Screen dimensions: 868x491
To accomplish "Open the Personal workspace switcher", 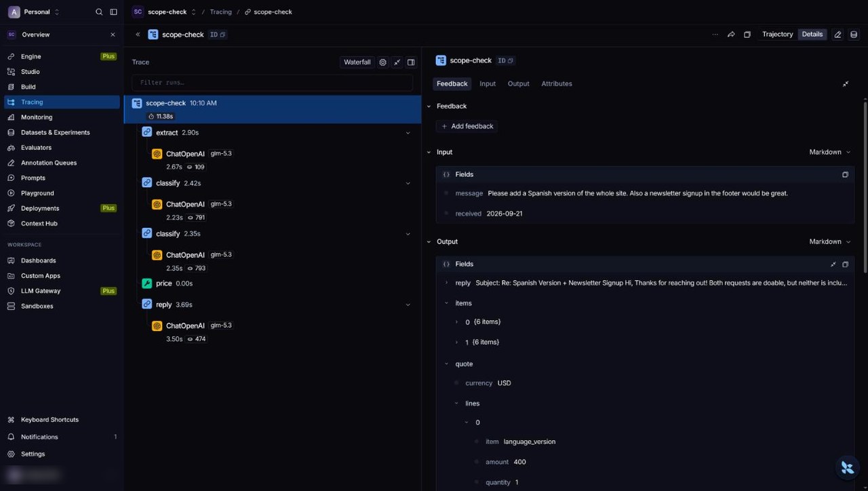I will 34,12.
